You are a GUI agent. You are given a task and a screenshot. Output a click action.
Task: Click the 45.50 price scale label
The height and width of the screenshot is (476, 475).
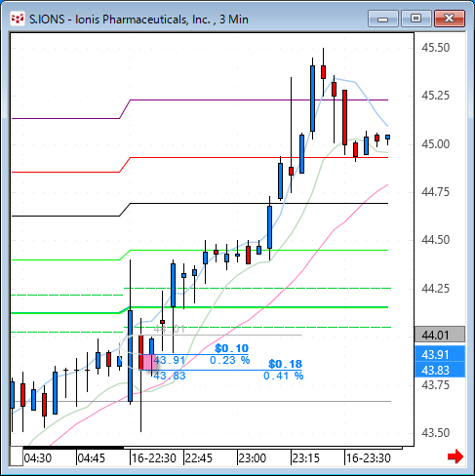pos(436,48)
